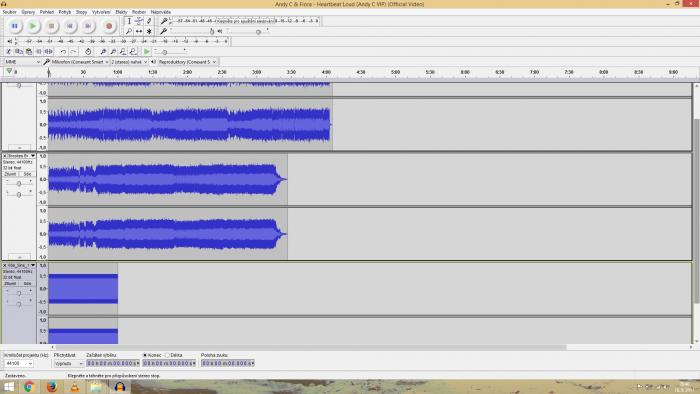Select the Multi-tool asterisk icon
Image resolution: width=700 pixels, height=394 pixels.
point(149,31)
